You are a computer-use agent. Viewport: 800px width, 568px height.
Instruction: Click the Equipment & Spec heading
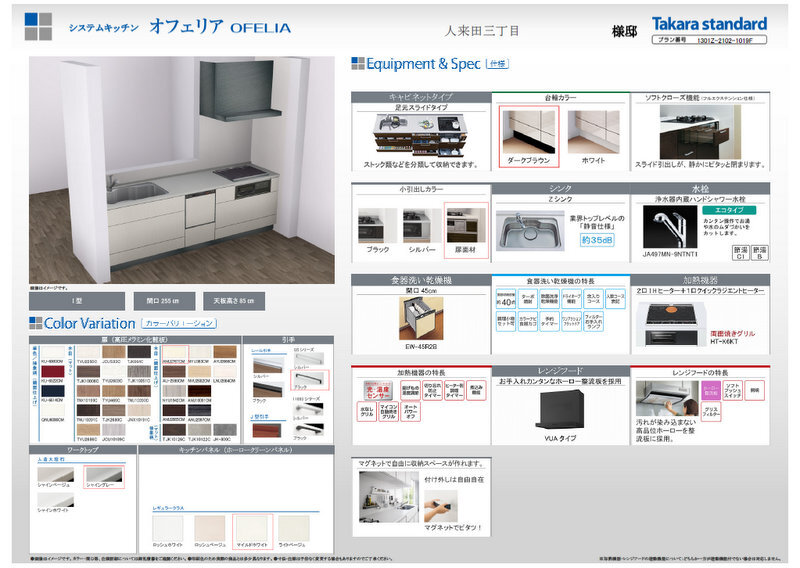pos(423,64)
